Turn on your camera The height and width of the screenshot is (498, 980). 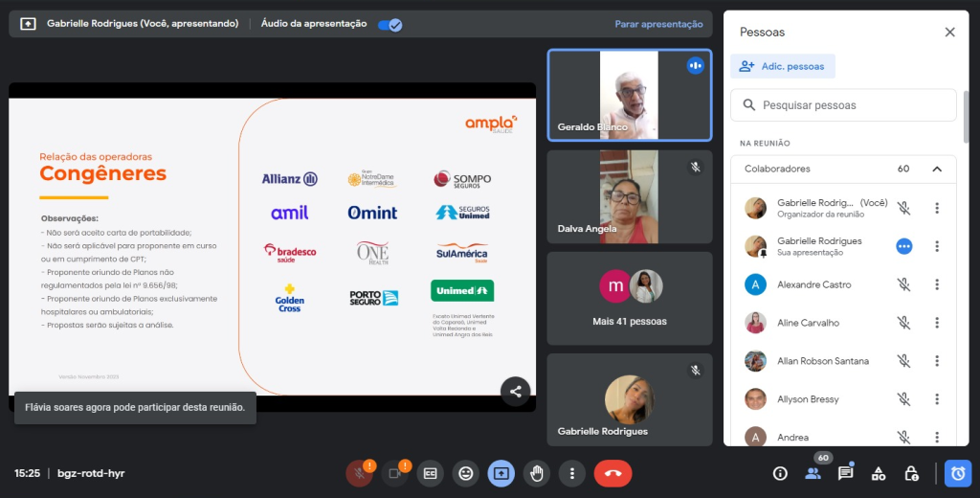click(394, 473)
